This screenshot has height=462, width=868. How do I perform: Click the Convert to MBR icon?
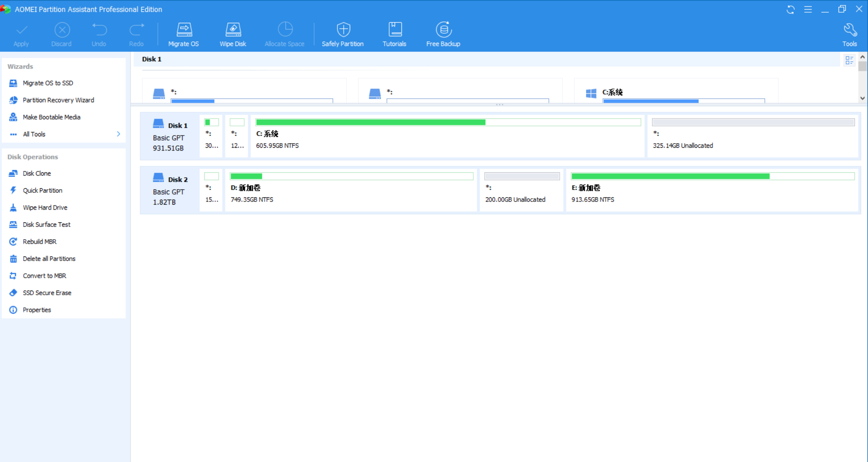point(13,276)
